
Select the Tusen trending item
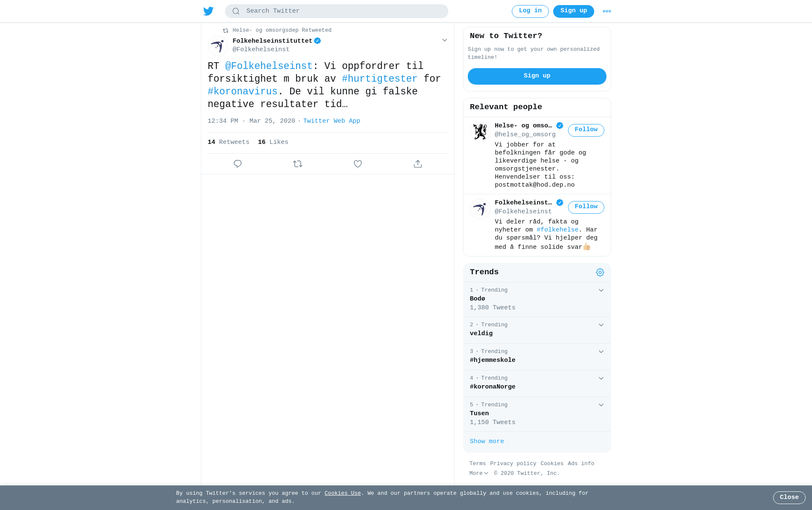point(537,414)
